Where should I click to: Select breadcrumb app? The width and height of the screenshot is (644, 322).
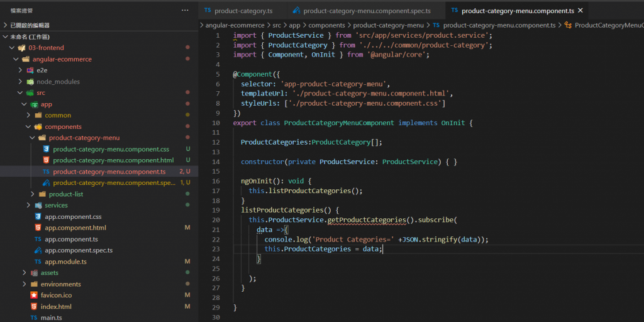coord(294,25)
